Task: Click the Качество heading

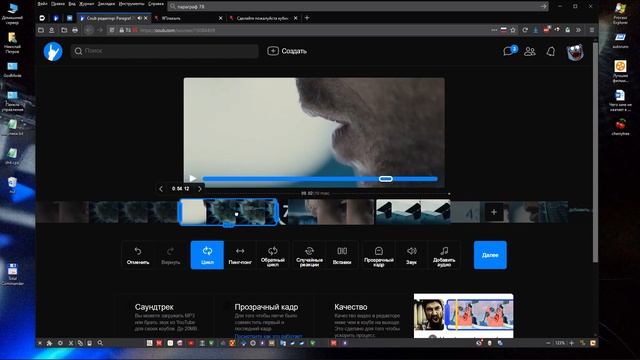Action: click(x=351, y=307)
